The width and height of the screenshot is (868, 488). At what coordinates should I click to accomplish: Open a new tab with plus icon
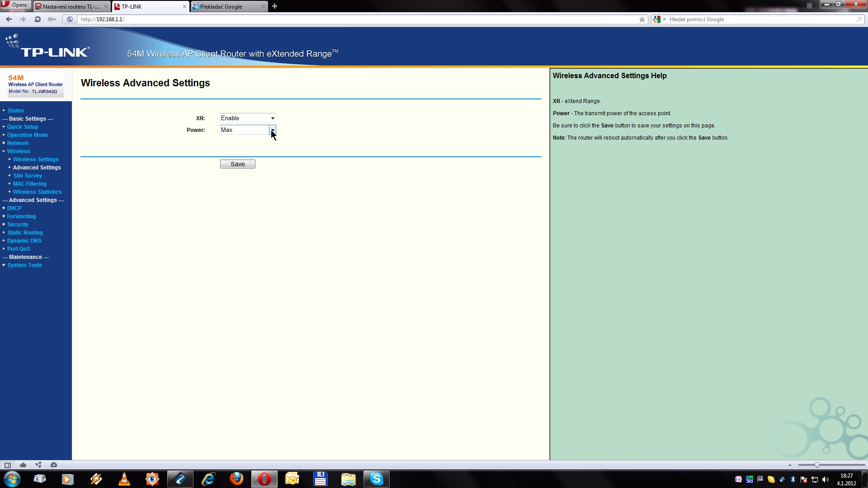274,6
